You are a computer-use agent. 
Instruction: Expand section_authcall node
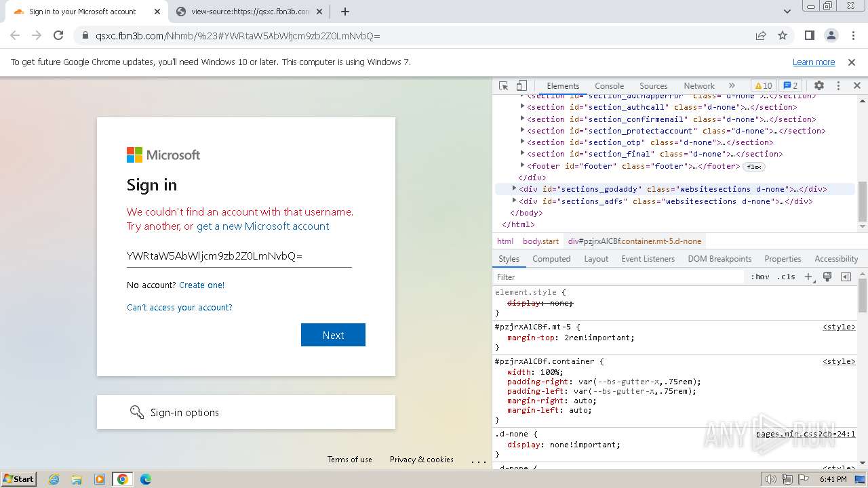(x=522, y=106)
